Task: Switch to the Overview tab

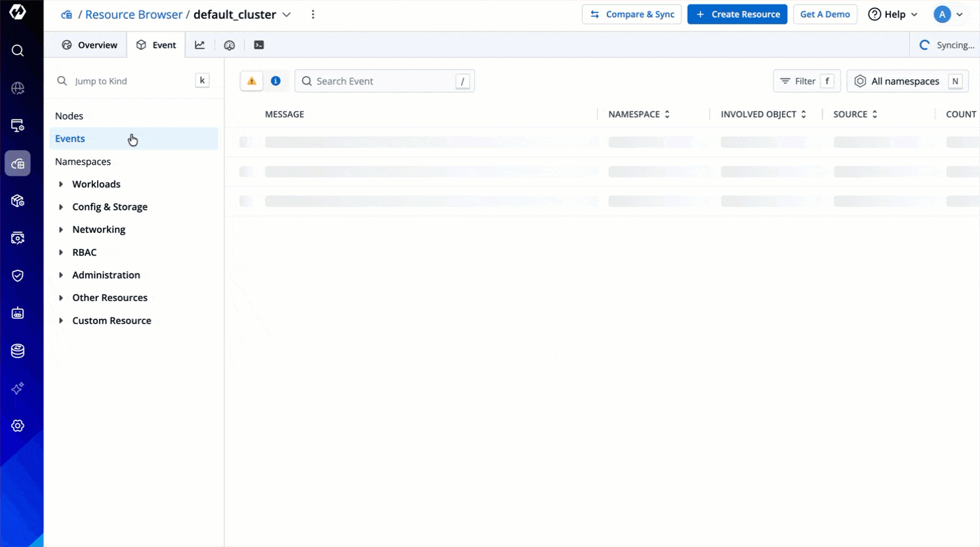Action: pyautogui.click(x=90, y=45)
